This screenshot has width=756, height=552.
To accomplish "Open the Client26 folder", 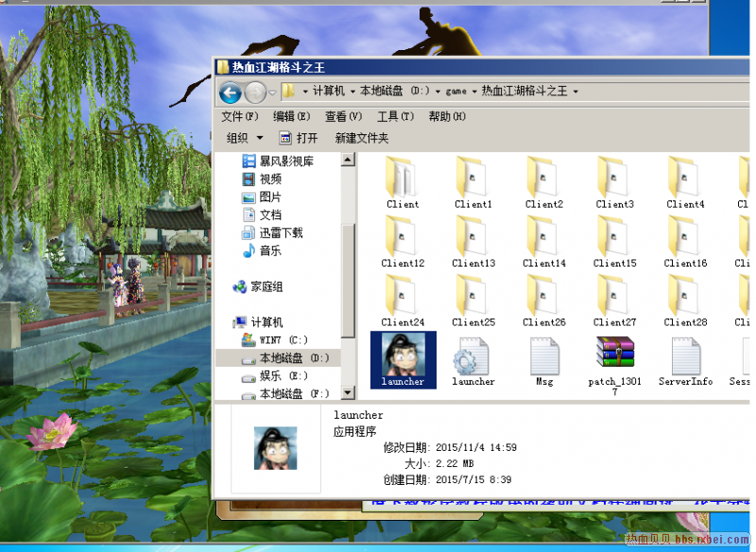I will [x=544, y=298].
